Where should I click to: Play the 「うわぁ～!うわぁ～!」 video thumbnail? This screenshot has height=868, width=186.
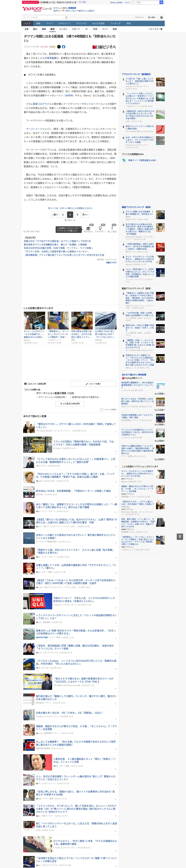(29, 584)
